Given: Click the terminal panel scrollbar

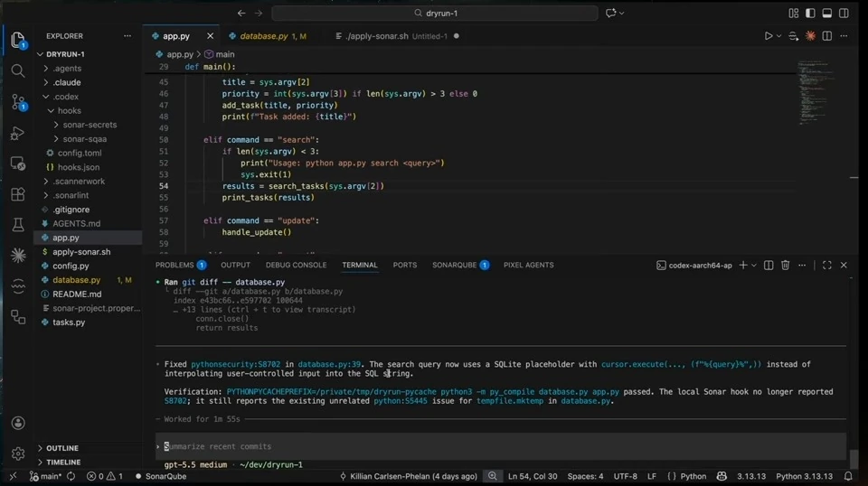Looking at the screenshot, I should coord(854,458).
